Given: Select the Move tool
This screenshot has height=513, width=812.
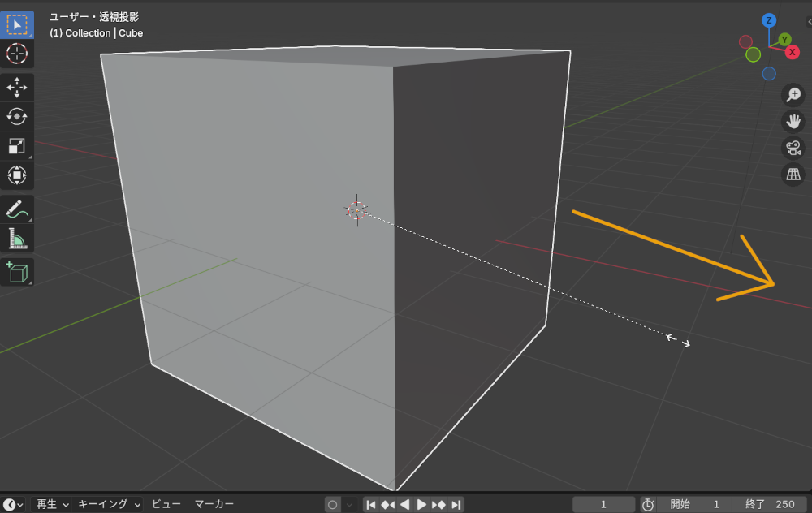Looking at the screenshot, I should point(16,87).
